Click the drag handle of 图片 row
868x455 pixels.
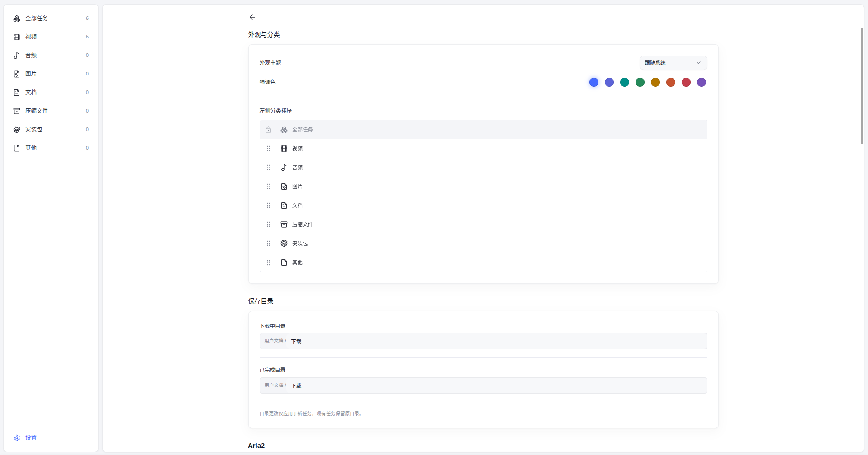pos(269,187)
